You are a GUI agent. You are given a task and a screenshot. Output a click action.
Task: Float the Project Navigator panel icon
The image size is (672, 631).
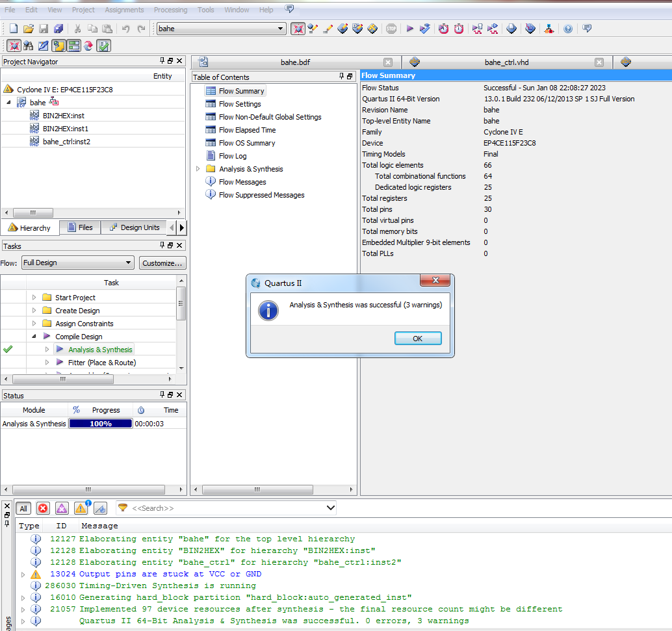170,61
